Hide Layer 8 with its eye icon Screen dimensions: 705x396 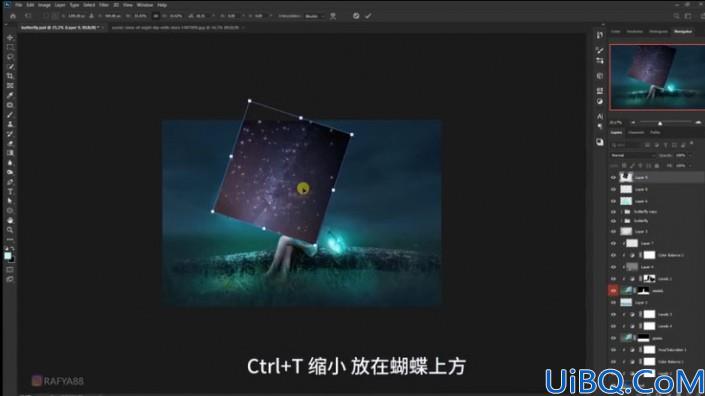click(x=613, y=189)
